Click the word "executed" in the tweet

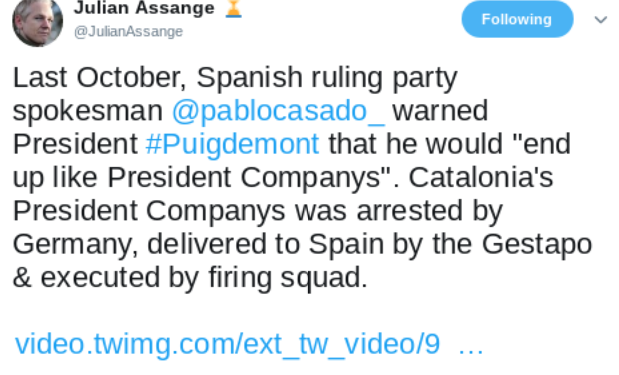pos(100,278)
